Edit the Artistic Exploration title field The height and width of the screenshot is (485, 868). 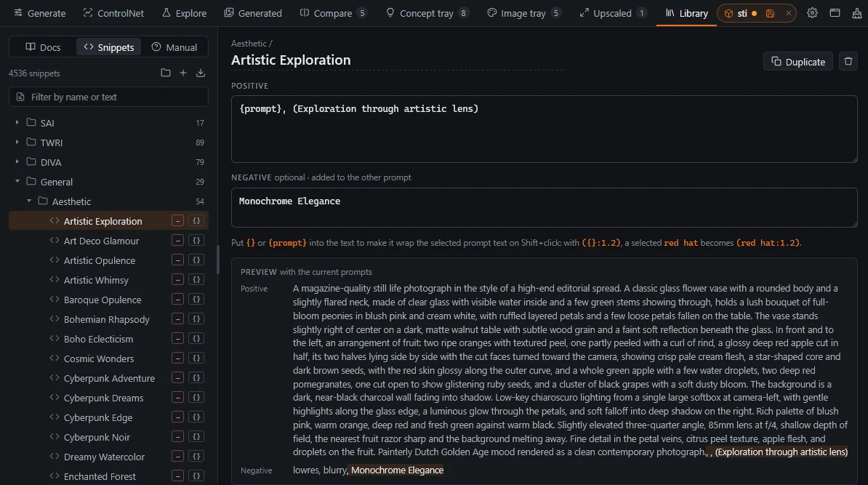pos(398,60)
